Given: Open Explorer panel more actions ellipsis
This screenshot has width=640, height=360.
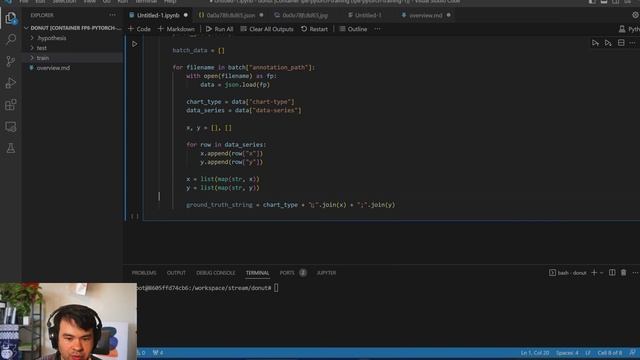Looking at the screenshot, I should tap(112, 15).
